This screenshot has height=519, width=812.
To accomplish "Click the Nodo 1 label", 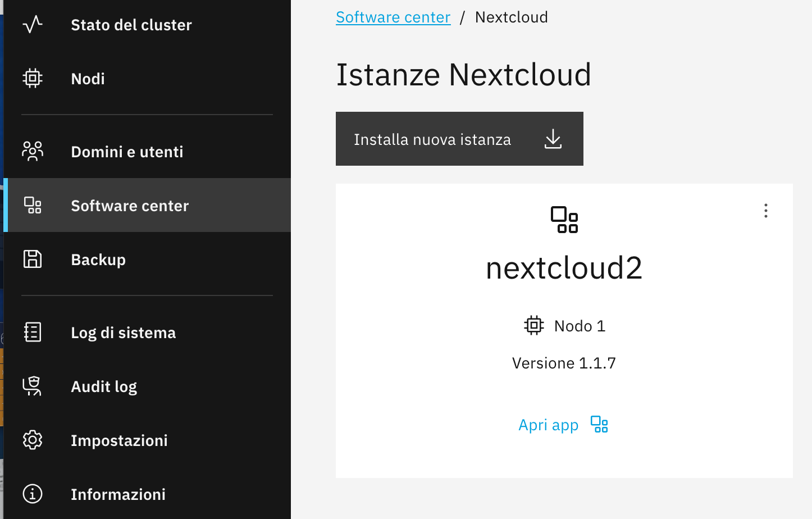I will [580, 326].
